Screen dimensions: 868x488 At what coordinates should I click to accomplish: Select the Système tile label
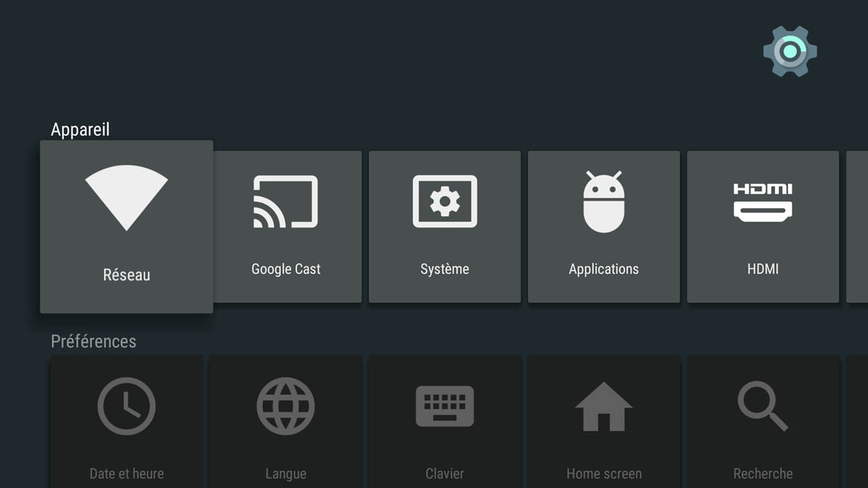[x=445, y=269]
